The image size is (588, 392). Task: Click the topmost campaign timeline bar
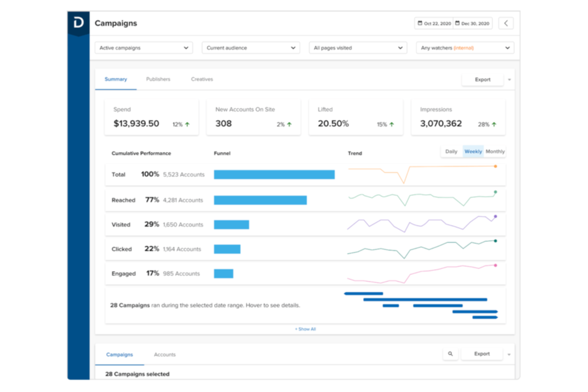(x=364, y=294)
